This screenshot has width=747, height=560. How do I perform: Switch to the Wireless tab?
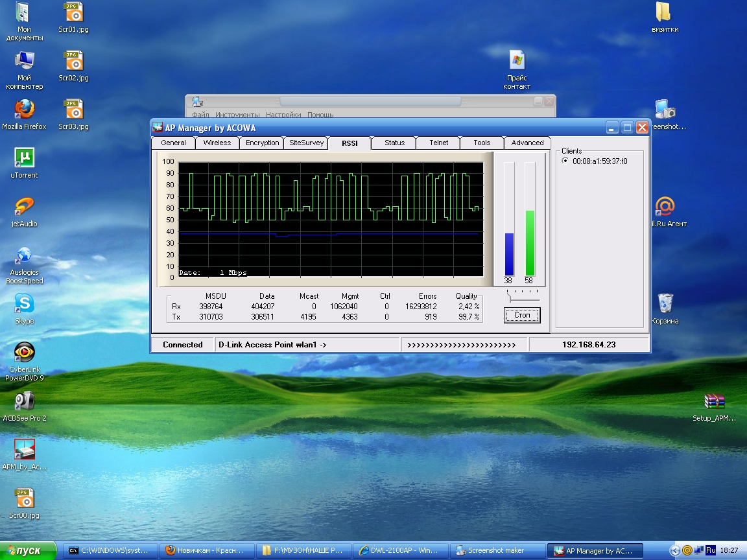(x=217, y=143)
